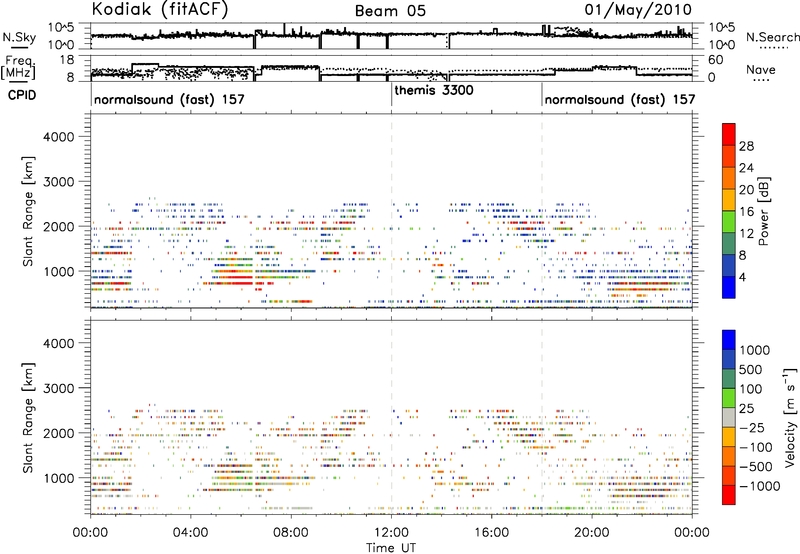Click the -25 tick on Velocity colorbar

750,427
